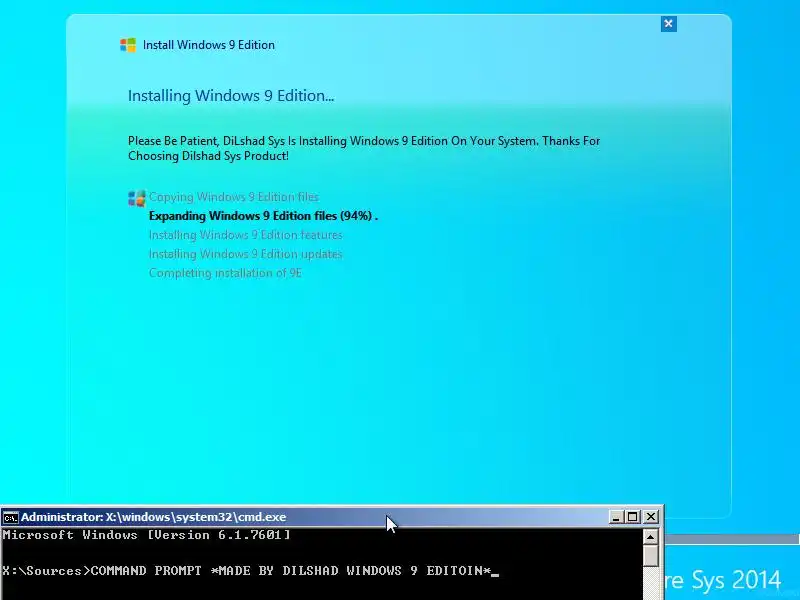Viewport: 800px width, 600px height.
Task: Click the flag icon beside Copying files step
Action: click(x=137, y=198)
